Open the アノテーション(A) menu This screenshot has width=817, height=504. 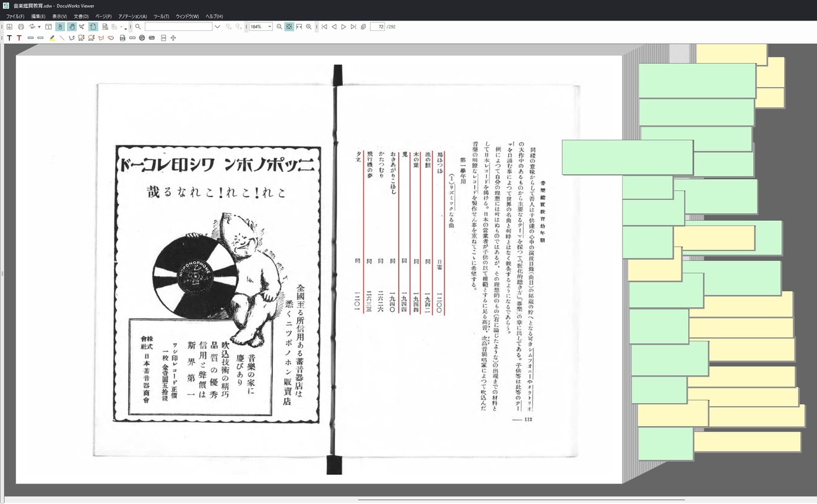pyautogui.click(x=132, y=16)
